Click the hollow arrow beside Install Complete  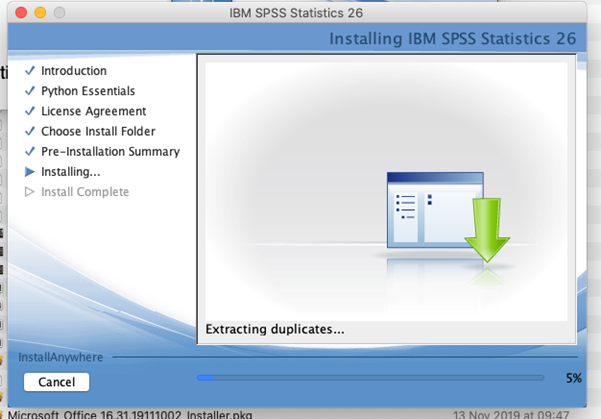point(30,192)
